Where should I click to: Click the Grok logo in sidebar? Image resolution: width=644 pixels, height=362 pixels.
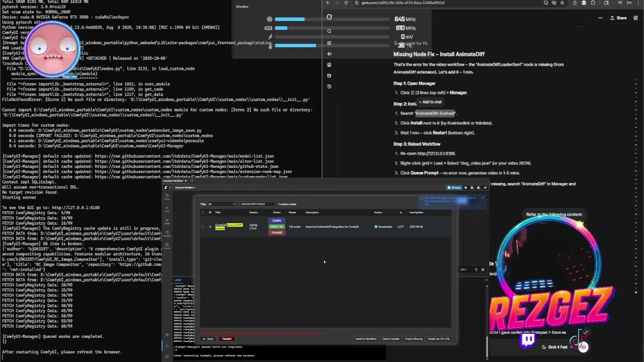coord(329,17)
